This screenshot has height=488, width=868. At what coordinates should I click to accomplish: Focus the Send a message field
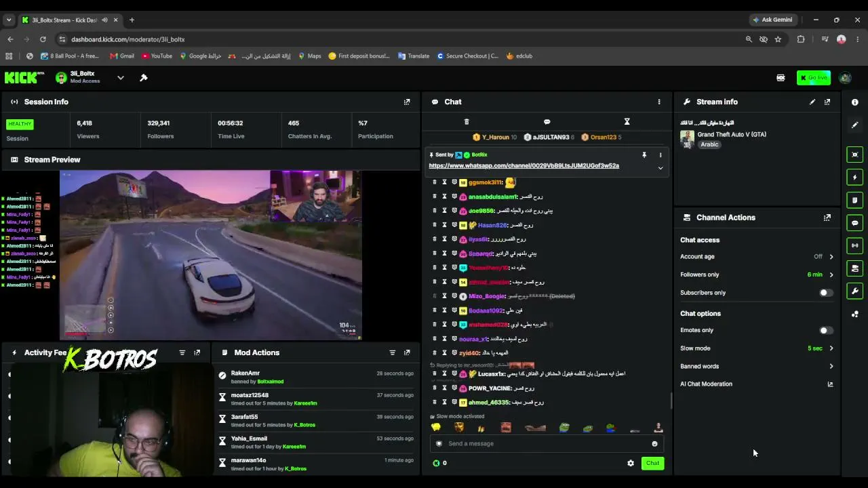(546, 444)
